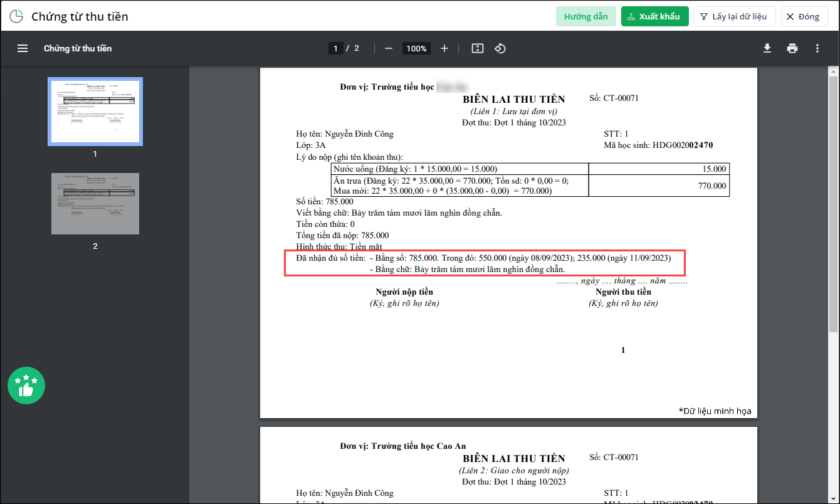Select the page 2 thumbnail

[95, 204]
